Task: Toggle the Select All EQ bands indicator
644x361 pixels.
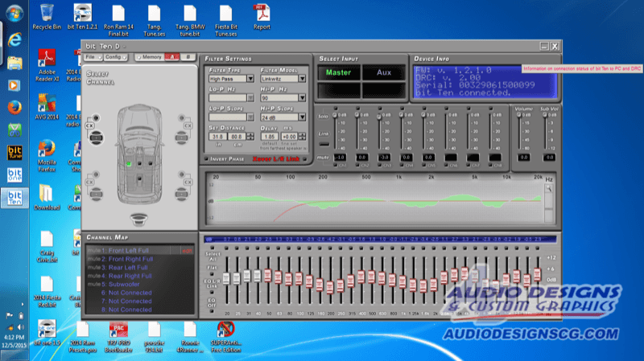Action: tap(212, 248)
